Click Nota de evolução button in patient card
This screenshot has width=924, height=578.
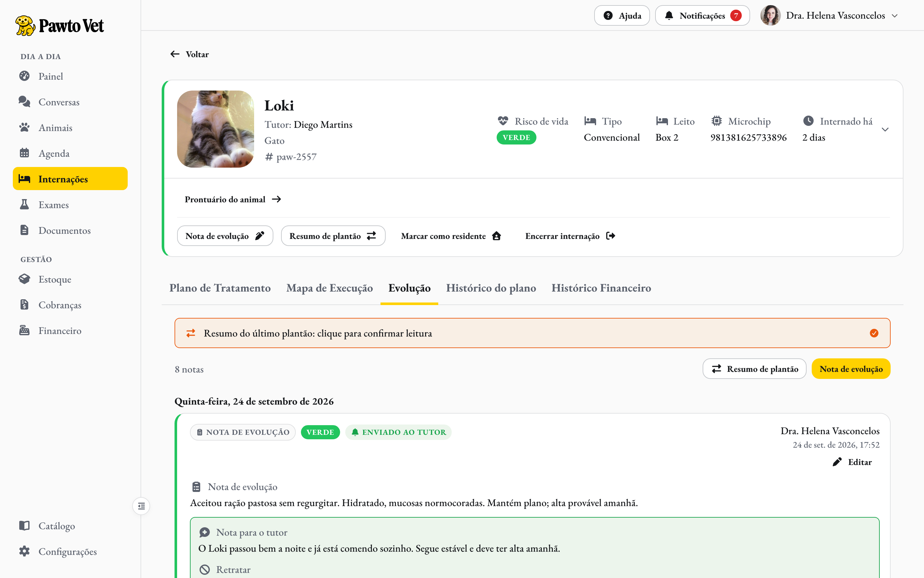click(x=225, y=236)
